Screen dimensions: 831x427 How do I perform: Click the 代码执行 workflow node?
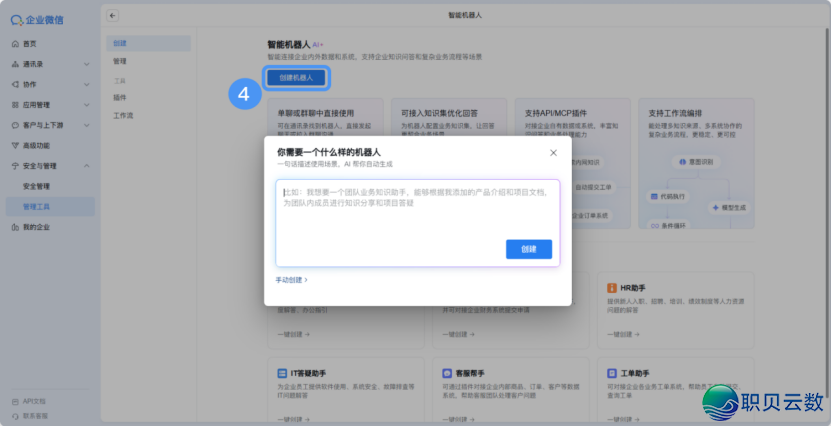[667, 197]
